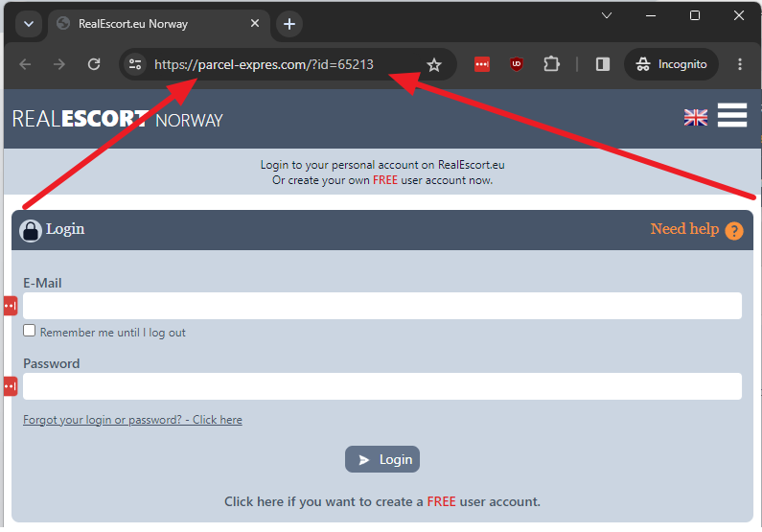Click the Need help link
The width and height of the screenshot is (762, 532).
[684, 229]
